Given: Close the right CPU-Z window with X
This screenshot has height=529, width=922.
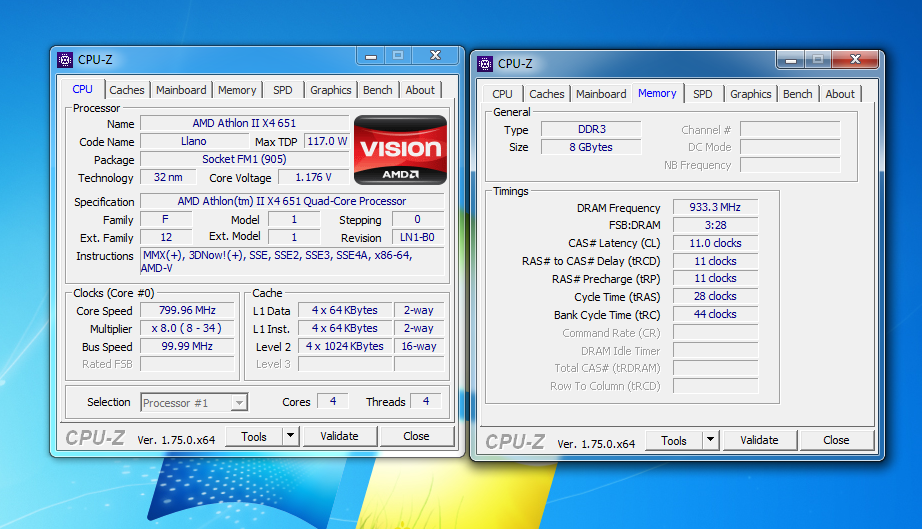Looking at the screenshot, I should [856, 59].
